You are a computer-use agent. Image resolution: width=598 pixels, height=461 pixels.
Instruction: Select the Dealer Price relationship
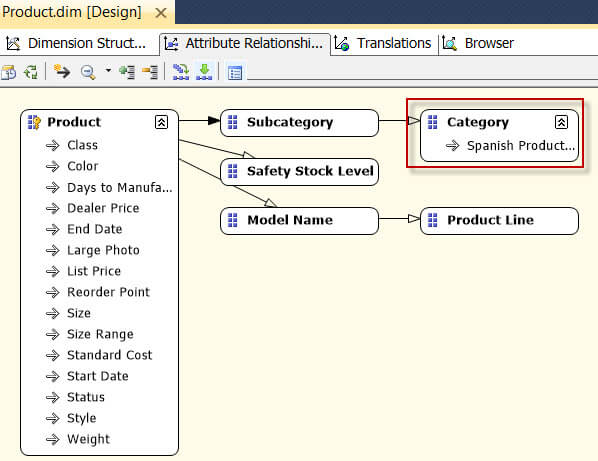coord(103,208)
